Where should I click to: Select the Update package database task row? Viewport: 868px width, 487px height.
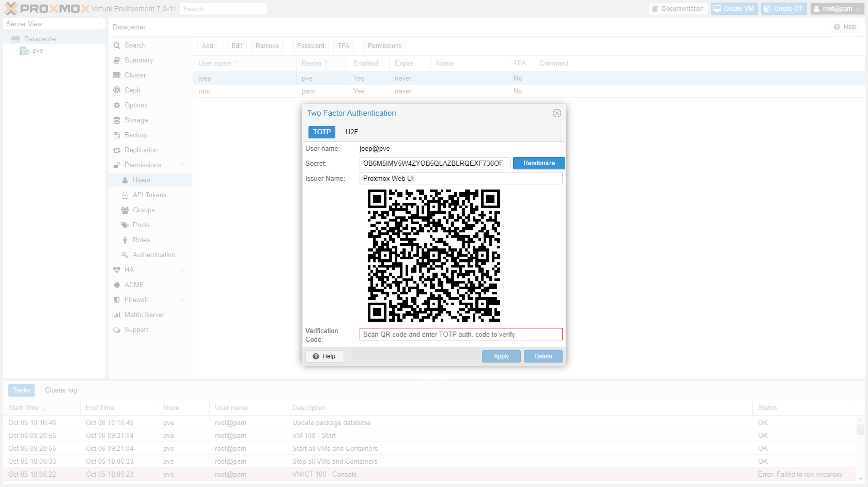(430, 423)
